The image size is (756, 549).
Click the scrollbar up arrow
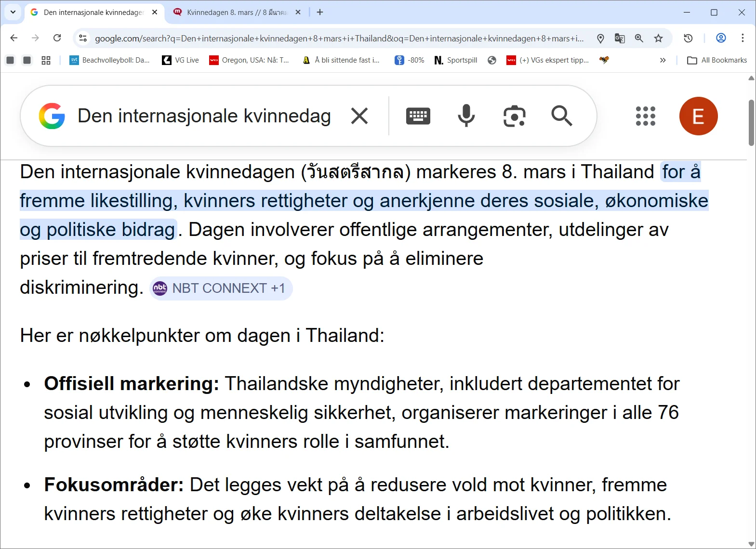coord(751,78)
